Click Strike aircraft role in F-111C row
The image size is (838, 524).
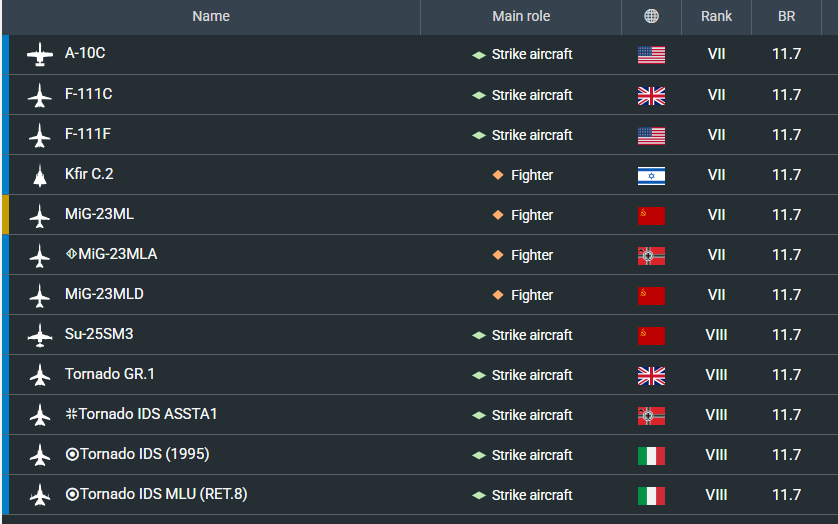click(x=531, y=95)
